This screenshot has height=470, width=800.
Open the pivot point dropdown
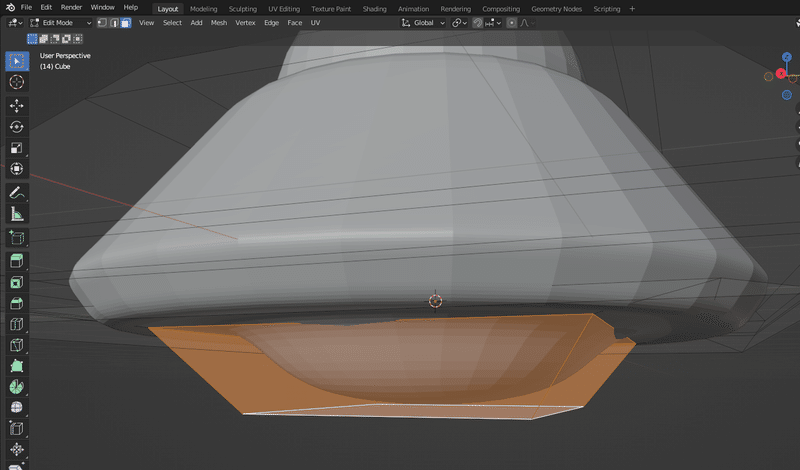(x=459, y=22)
